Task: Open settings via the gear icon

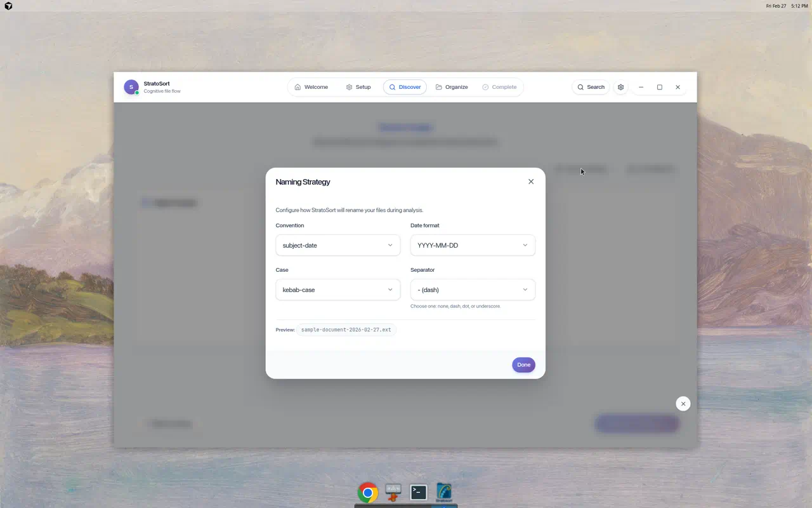Action: click(x=620, y=87)
